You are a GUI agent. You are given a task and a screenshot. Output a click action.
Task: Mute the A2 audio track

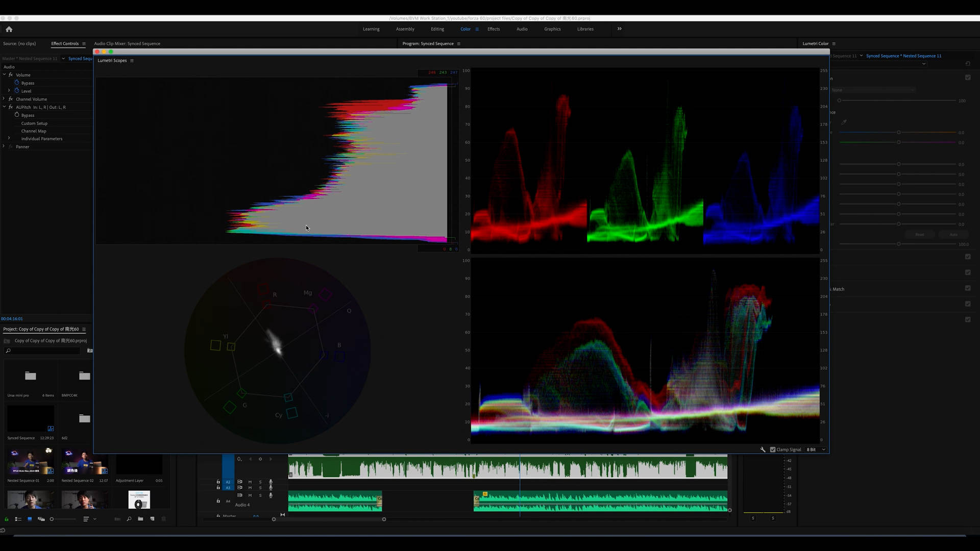250,482
